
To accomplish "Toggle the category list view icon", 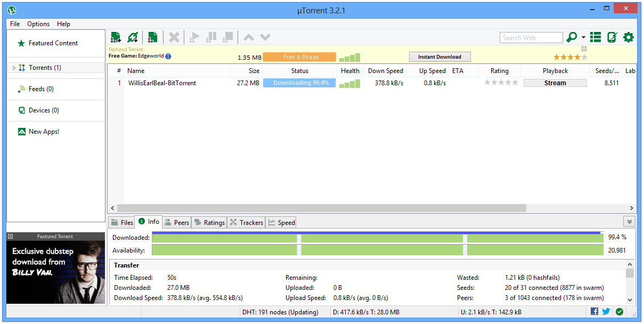I will tap(596, 37).
